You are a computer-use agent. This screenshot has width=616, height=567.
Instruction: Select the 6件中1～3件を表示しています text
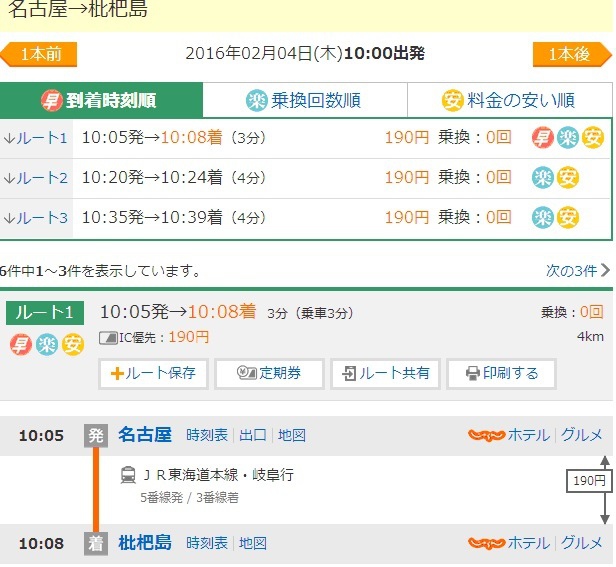pyautogui.click(x=100, y=271)
